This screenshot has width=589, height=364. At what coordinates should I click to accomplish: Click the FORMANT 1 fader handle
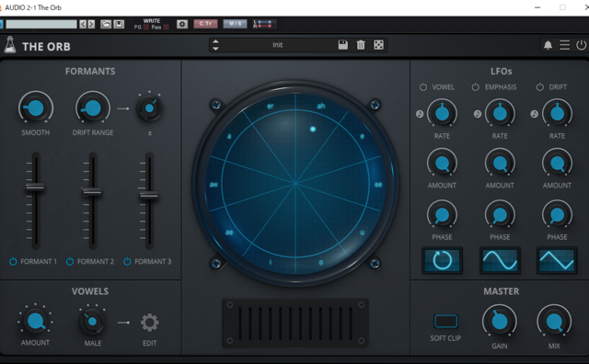point(35,187)
